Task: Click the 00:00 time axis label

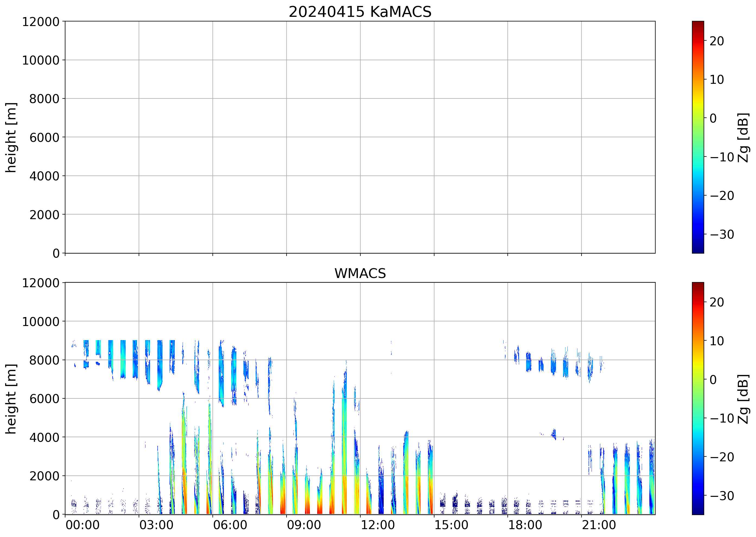Action: 82,525
